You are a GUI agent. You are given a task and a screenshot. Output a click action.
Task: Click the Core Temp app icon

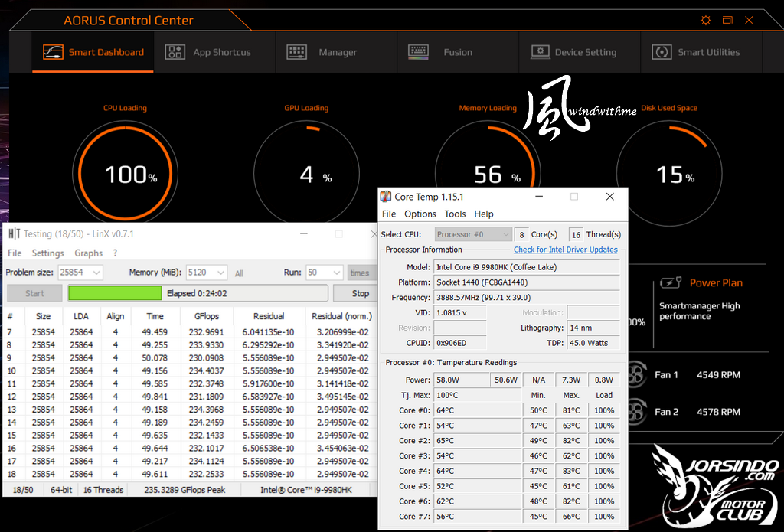tap(386, 197)
